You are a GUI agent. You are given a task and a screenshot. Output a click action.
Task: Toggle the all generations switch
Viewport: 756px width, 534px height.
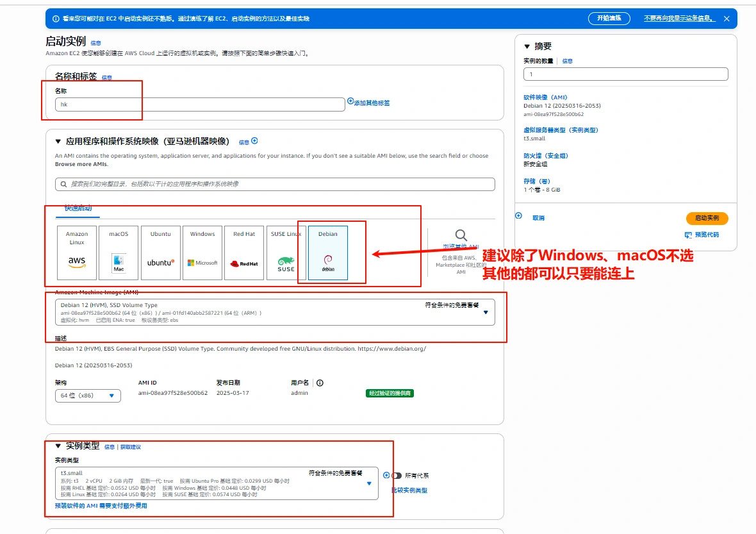click(397, 476)
